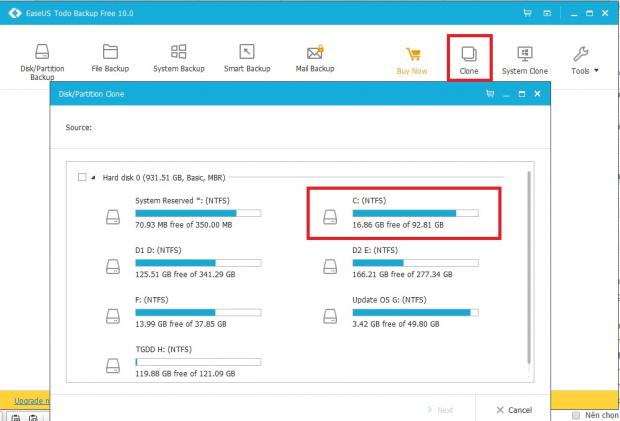Open Disk/Partition Backup tool

coord(43,58)
